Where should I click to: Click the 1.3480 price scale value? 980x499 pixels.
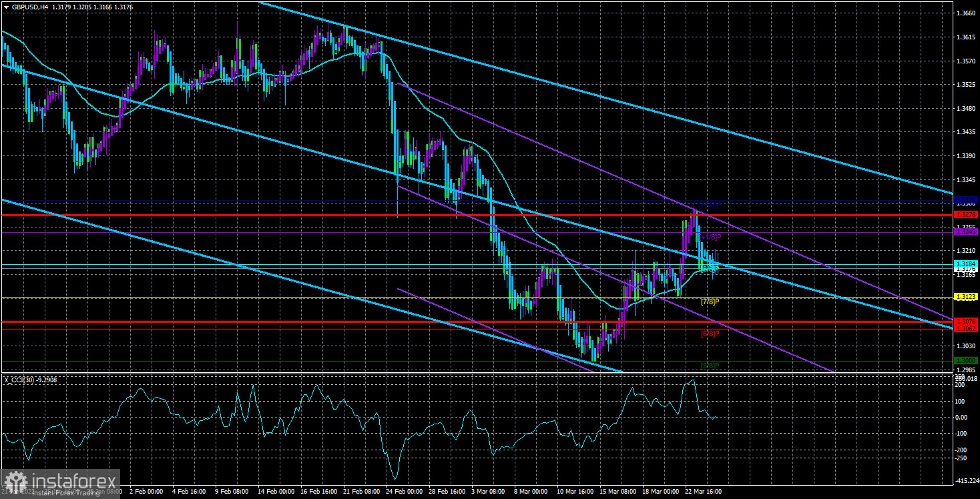[x=967, y=108]
